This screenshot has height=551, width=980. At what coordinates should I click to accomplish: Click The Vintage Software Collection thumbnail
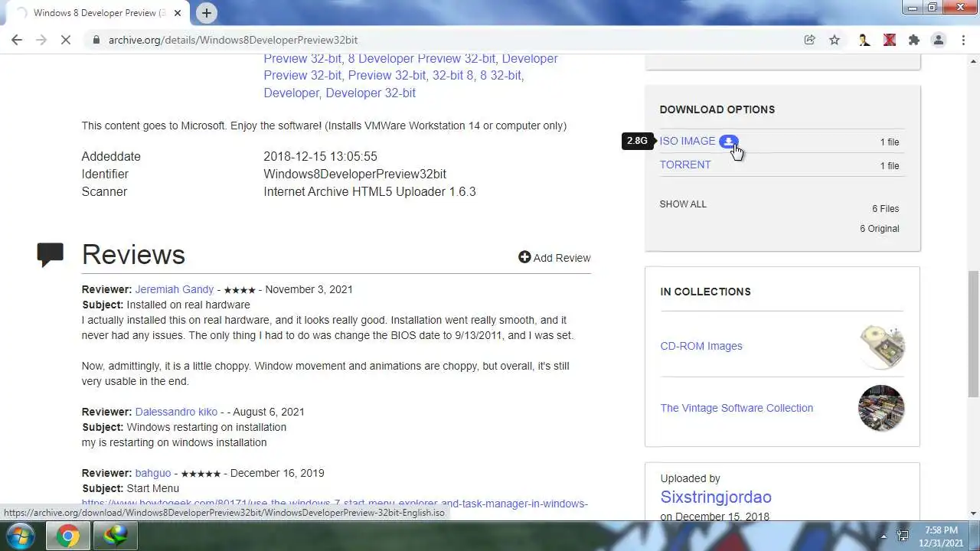pos(881,408)
